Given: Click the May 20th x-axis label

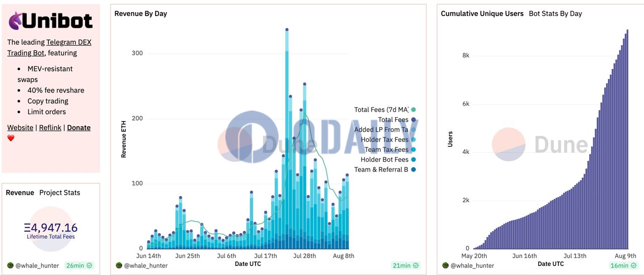Looking at the screenshot, I should click(x=474, y=256).
